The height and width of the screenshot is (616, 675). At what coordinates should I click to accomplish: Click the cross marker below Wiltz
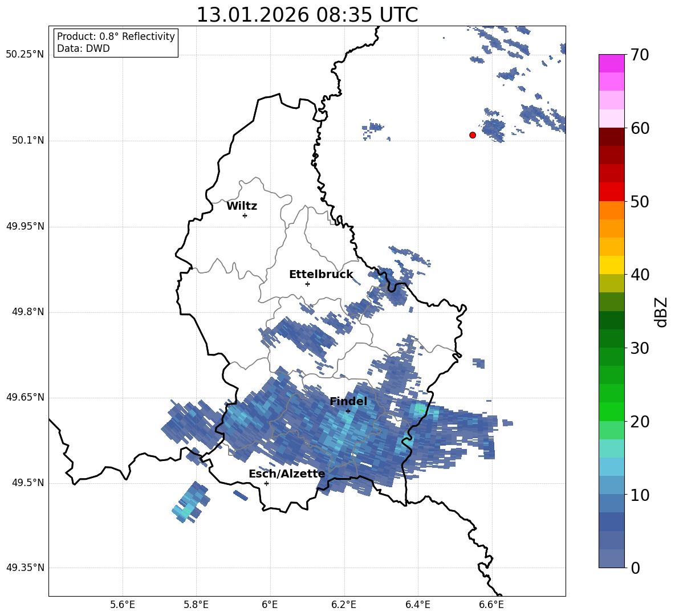245,215
